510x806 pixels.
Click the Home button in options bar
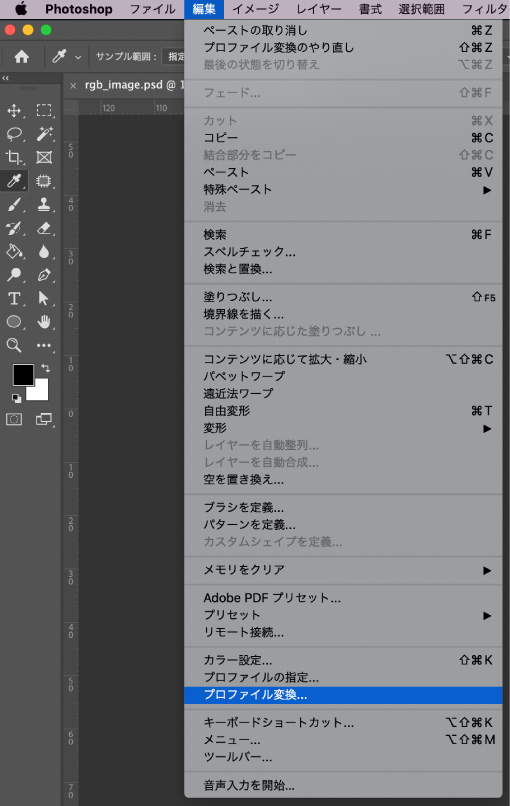pyautogui.click(x=21, y=57)
